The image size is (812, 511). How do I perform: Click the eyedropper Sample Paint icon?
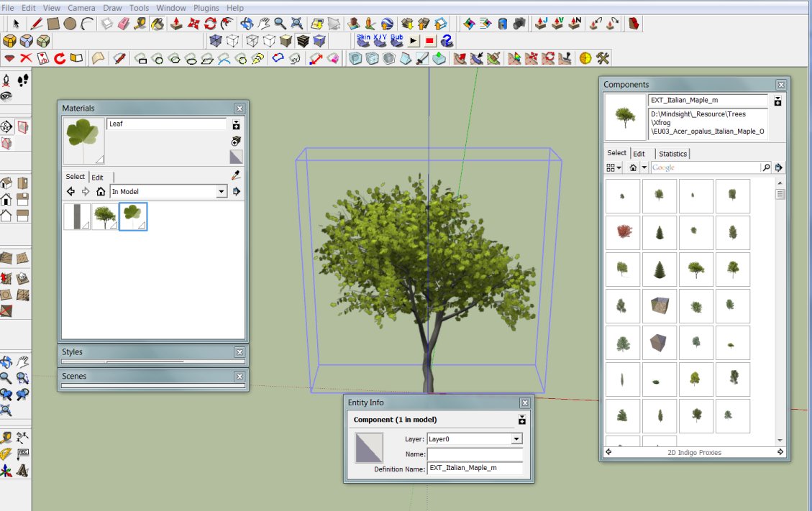[235, 175]
